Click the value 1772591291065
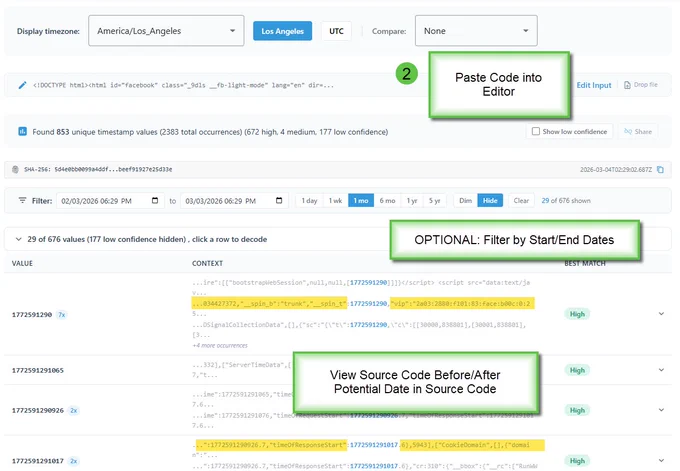680x471 pixels. pos(38,370)
